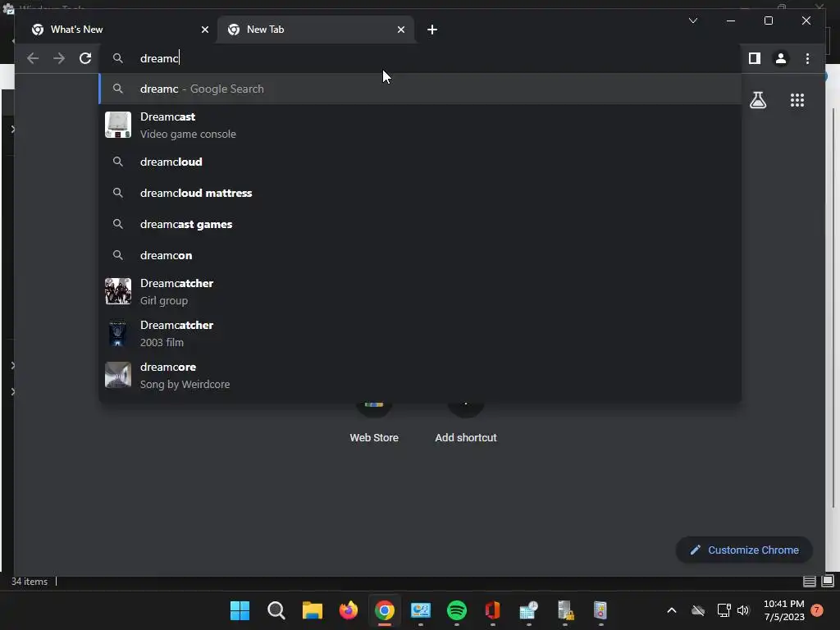Choose Dreamcatcher 2003 film suggestion
Screen dimensions: 840x630
coord(421,333)
